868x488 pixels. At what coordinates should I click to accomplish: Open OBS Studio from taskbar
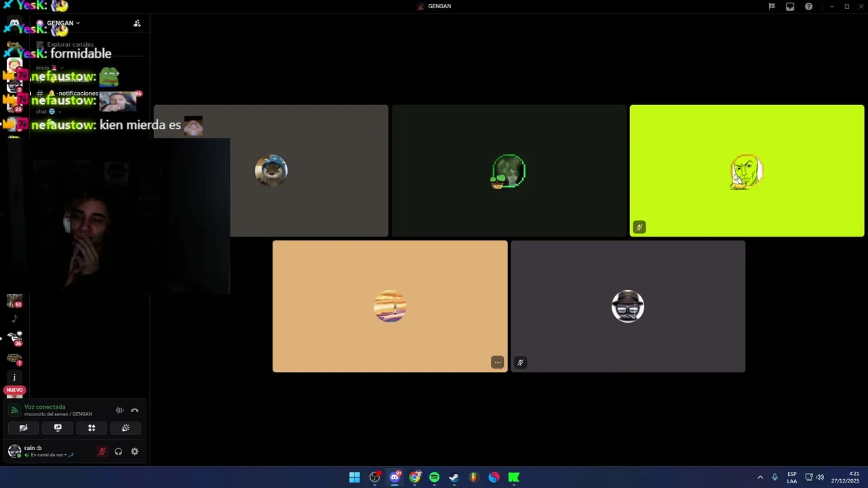coord(375,477)
